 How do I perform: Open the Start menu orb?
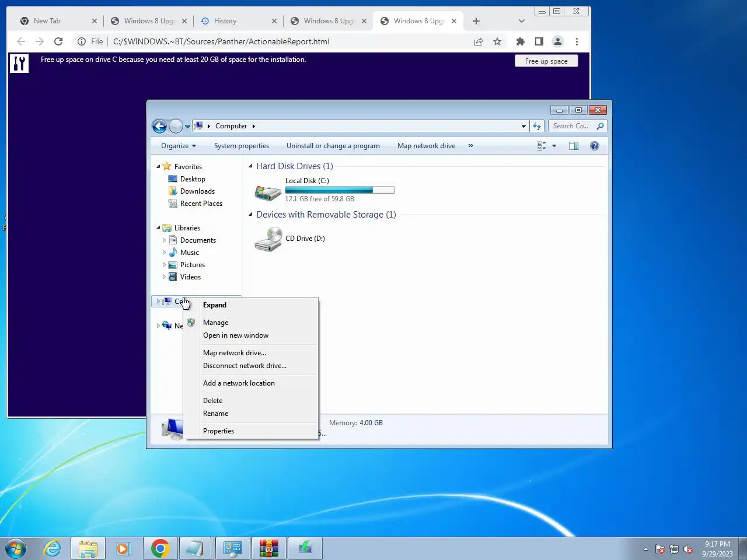click(x=16, y=548)
